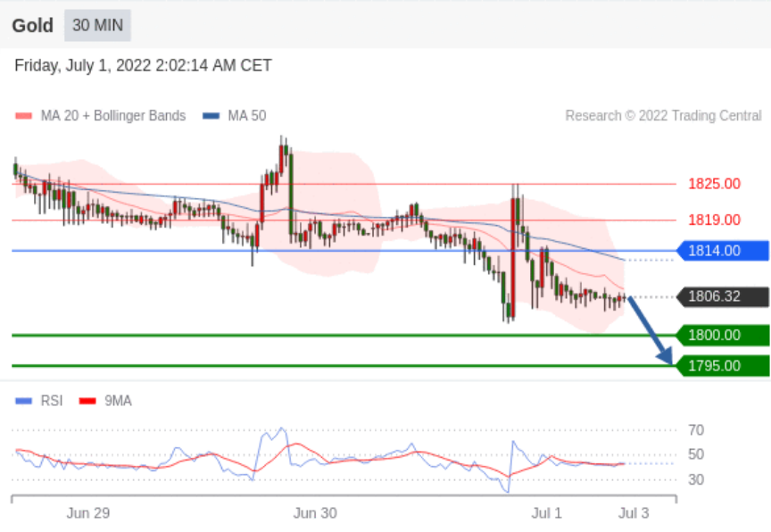Image resolution: width=771 pixels, height=532 pixels.
Task: Click the RSI 50 level label
Action: 696,454
